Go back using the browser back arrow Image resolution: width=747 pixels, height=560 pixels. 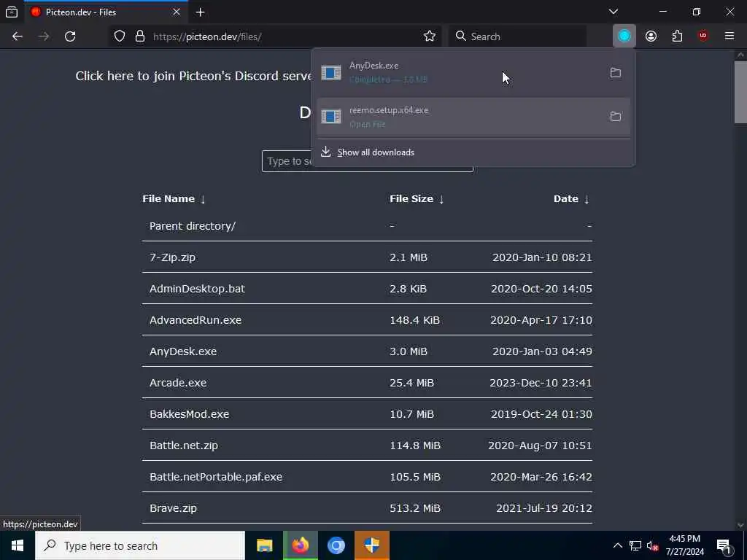tap(18, 36)
